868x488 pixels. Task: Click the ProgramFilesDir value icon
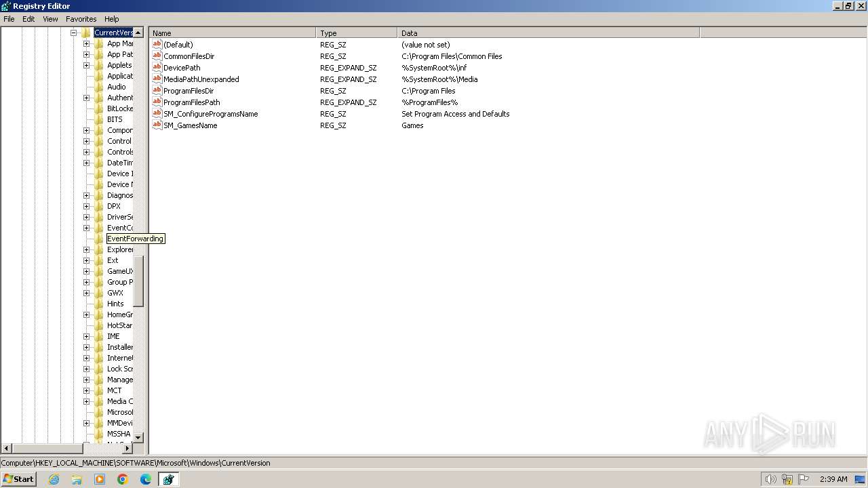point(157,91)
